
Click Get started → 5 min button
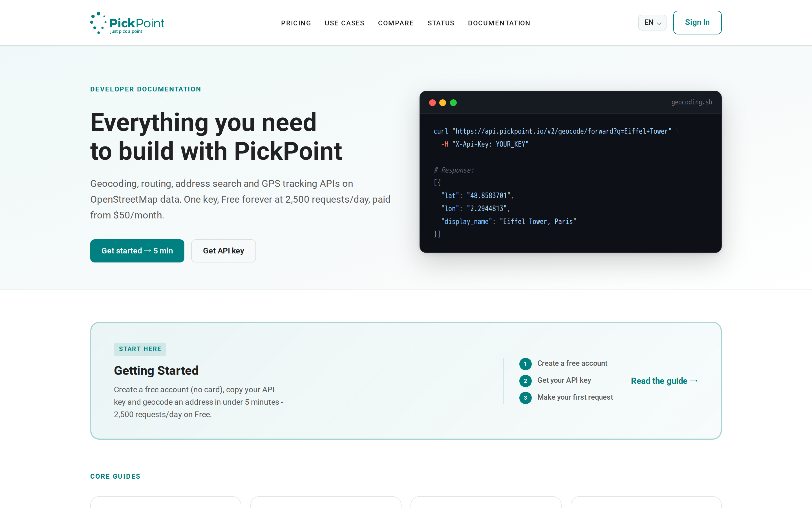137,251
